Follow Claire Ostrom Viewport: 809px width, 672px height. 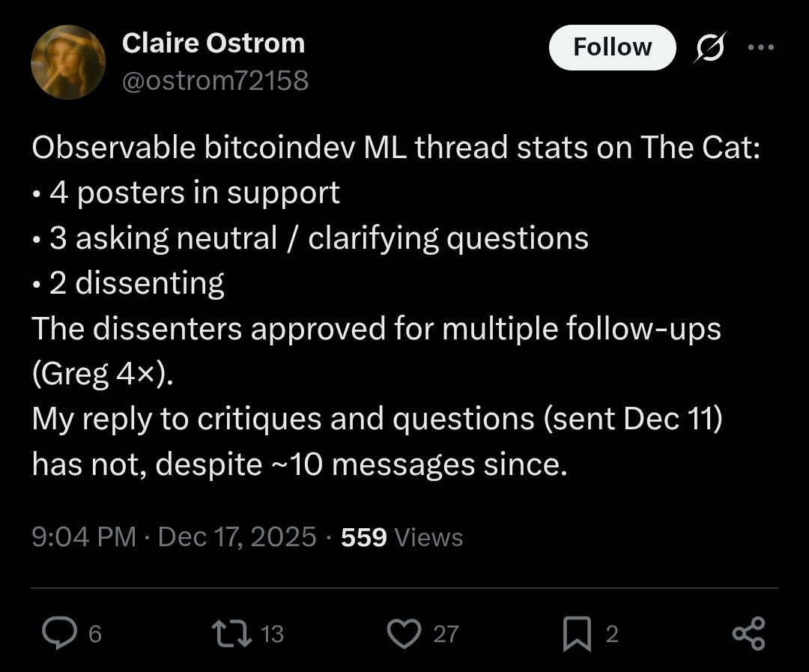point(612,47)
